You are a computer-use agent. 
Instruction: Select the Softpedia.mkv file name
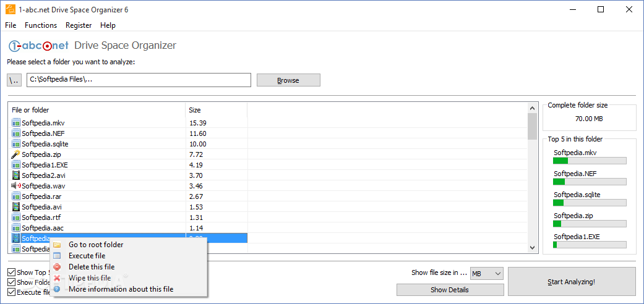pyautogui.click(x=43, y=123)
